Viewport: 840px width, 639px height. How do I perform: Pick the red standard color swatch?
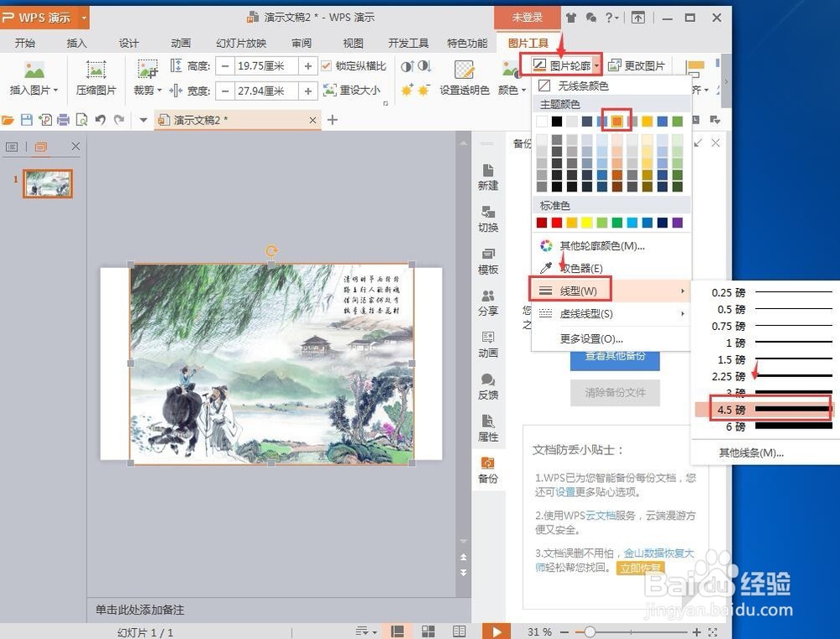pos(557,223)
